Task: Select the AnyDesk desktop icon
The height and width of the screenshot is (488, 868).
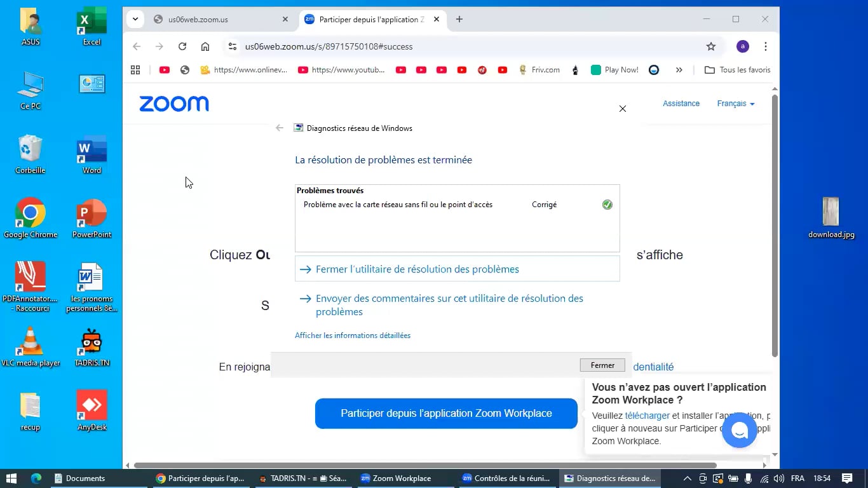Action: point(92,412)
